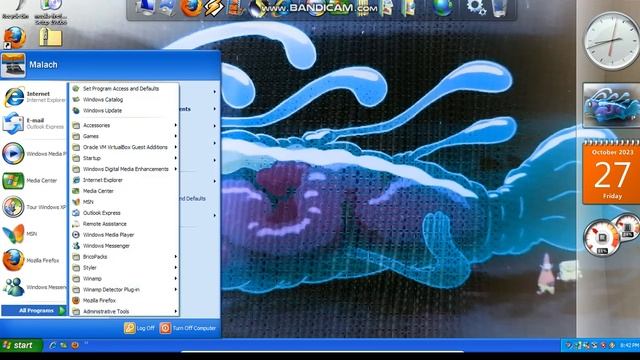Expand Winamp Detector Plug-in folder
640x360 pixels.
pyautogui.click(x=124, y=289)
